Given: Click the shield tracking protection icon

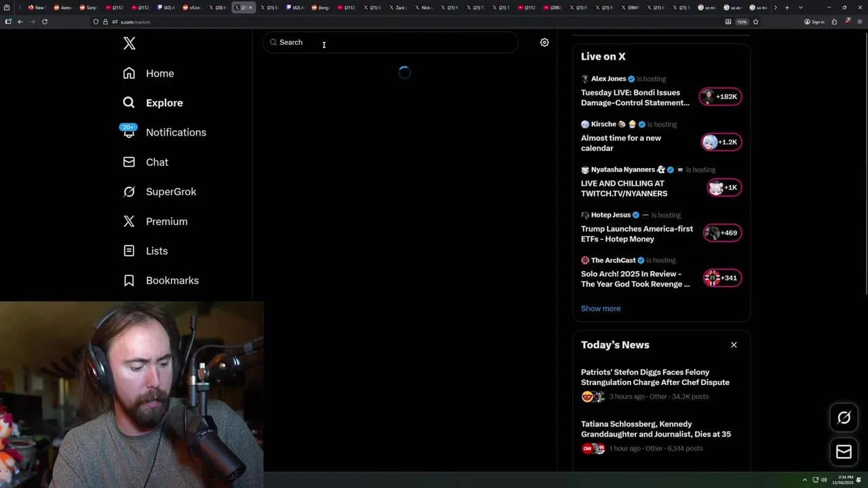Looking at the screenshot, I should coord(96,22).
